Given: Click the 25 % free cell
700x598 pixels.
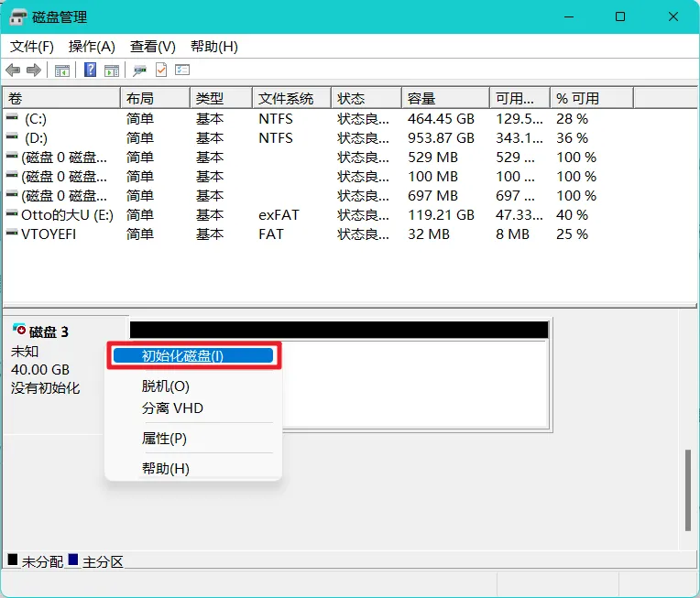Looking at the screenshot, I should click(x=573, y=234).
